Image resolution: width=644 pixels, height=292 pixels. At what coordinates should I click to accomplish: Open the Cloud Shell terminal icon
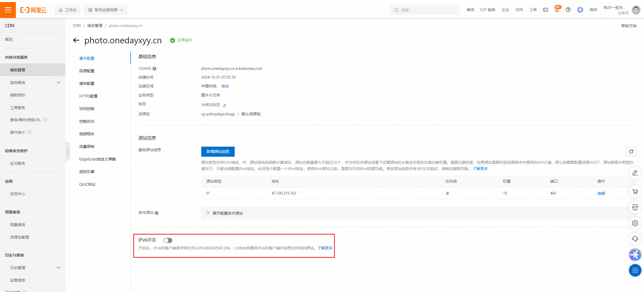click(545, 10)
